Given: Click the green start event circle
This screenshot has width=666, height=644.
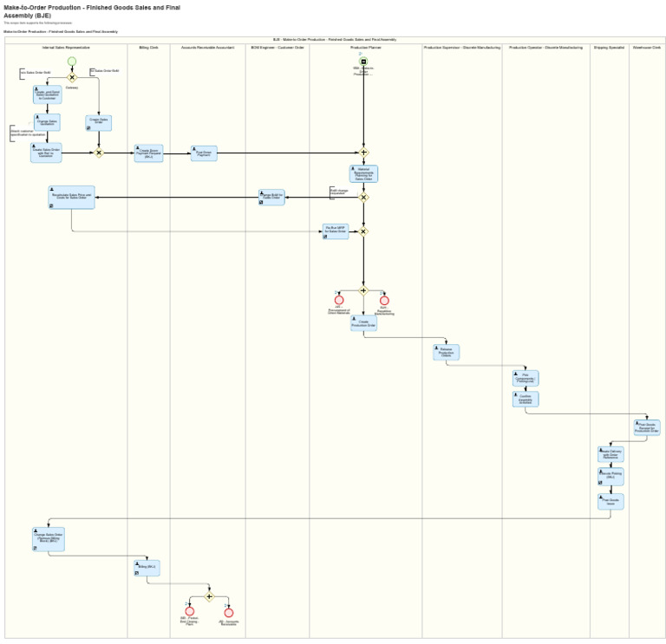Looking at the screenshot, I should (72, 62).
